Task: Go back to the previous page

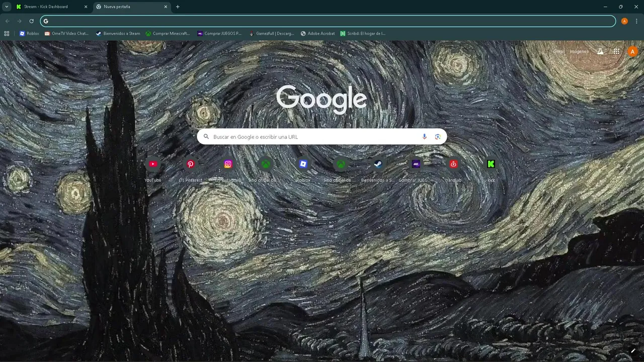Action: pos(7,21)
